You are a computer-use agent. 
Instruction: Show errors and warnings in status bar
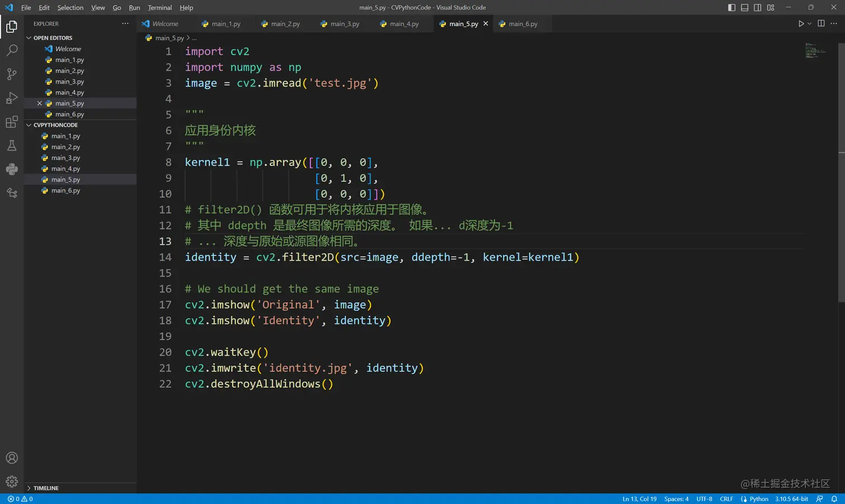(x=20, y=499)
